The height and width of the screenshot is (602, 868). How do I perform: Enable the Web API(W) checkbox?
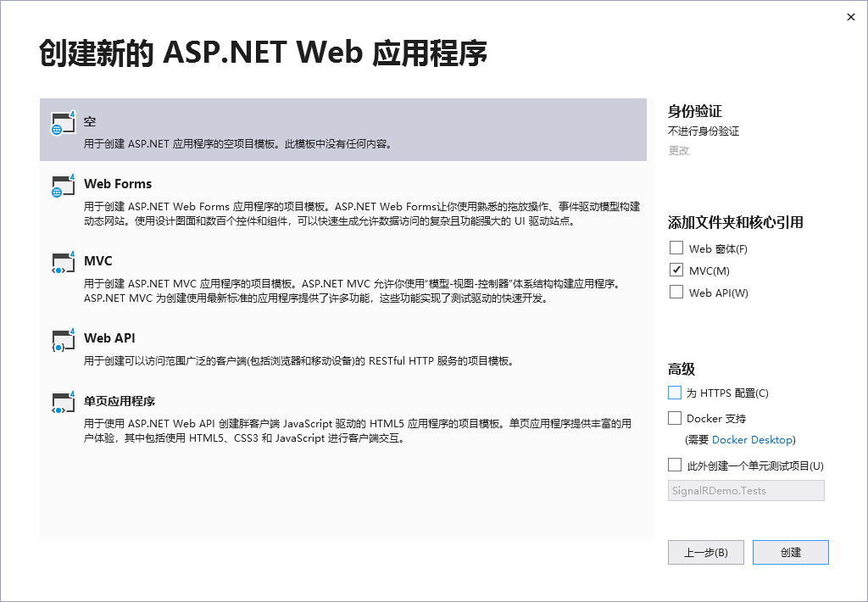(676, 292)
